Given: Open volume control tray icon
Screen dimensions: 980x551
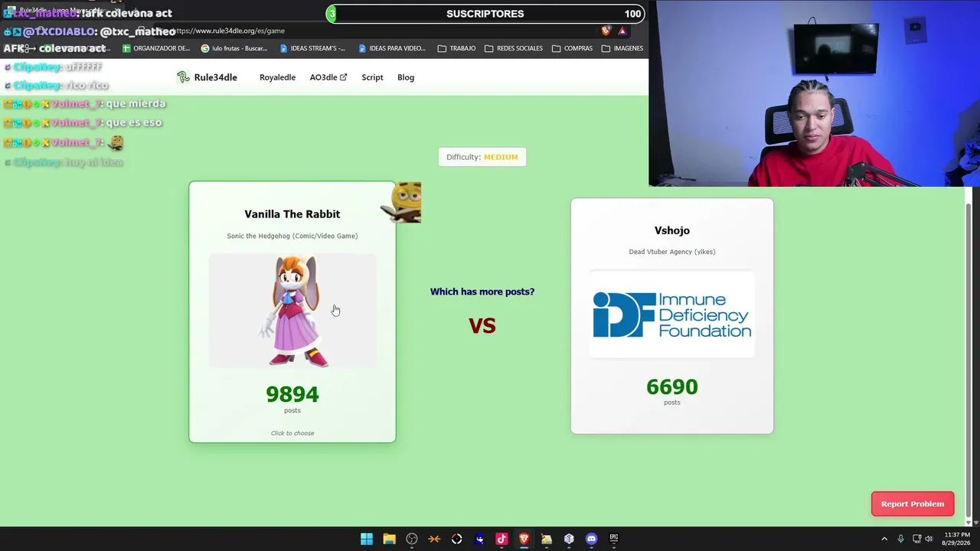Looking at the screenshot, I should coord(929,539).
